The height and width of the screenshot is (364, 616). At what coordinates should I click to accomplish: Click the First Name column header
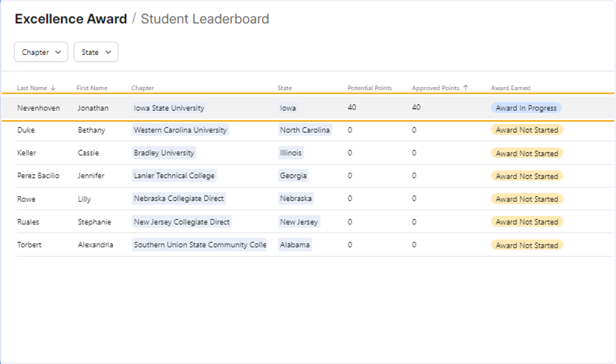[x=92, y=88]
